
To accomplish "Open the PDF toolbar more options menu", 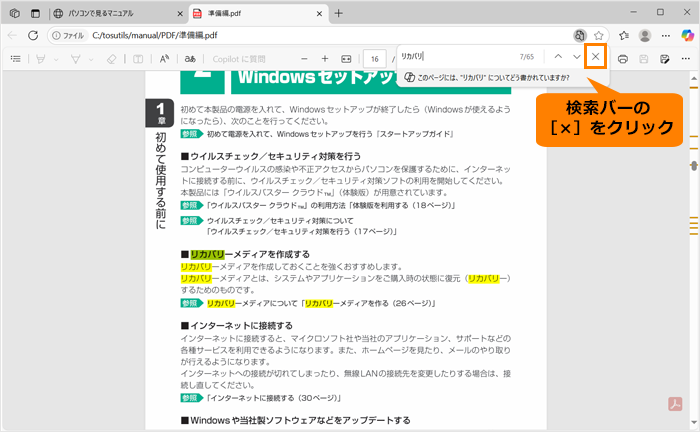I will 686,59.
